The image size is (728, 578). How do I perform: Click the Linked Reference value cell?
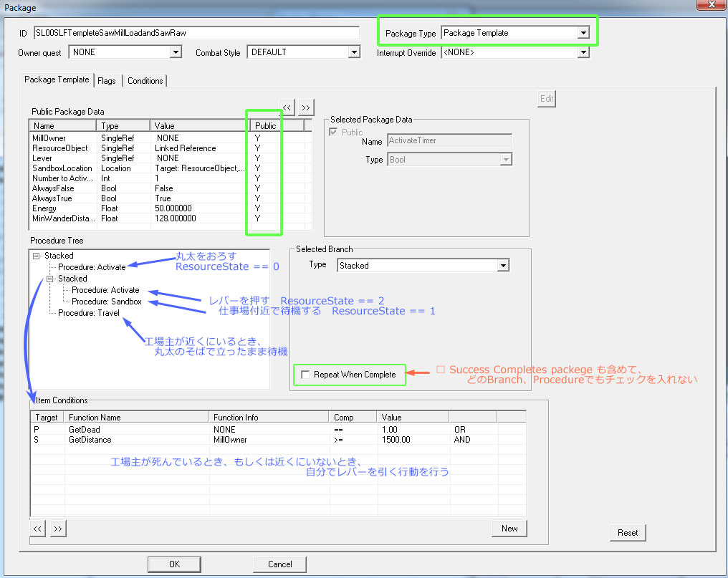(186, 148)
